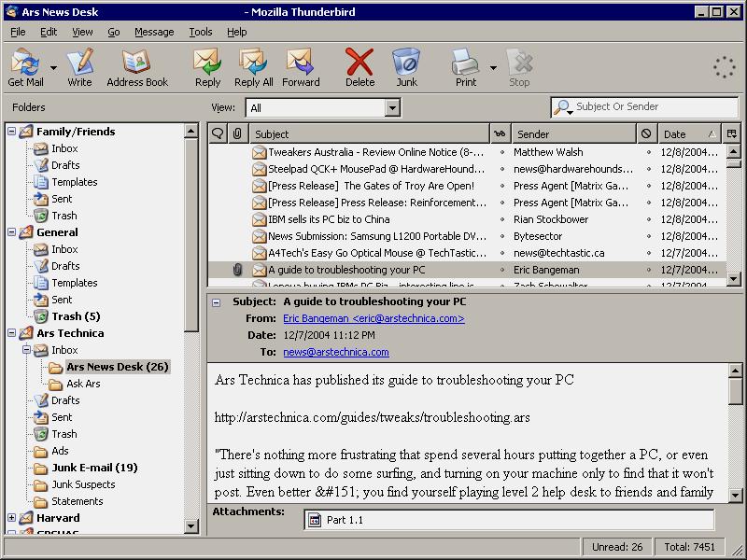747x560 pixels.
Task: Delete the message with the red X icon
Action: pyautogui.click(x=359, y=63)
